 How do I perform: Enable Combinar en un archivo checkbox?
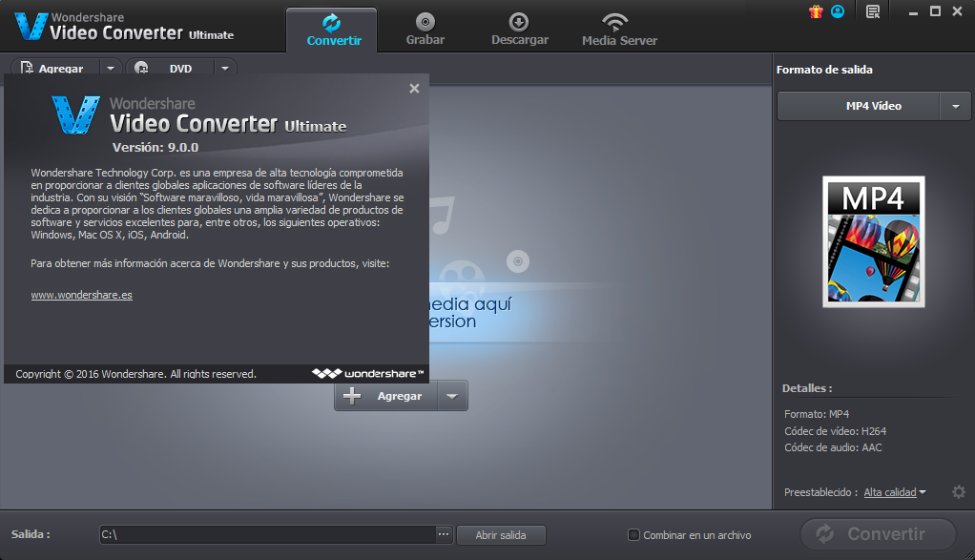click(633, 534)
